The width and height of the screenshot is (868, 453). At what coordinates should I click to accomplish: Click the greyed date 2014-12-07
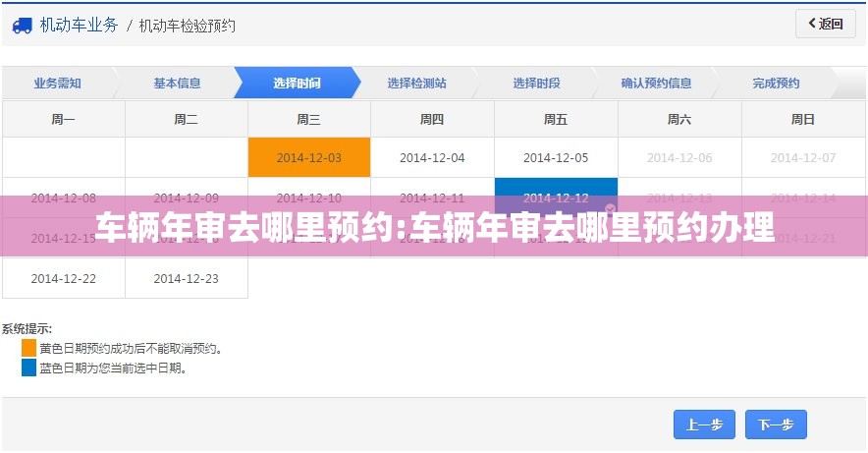click(803, 157)
